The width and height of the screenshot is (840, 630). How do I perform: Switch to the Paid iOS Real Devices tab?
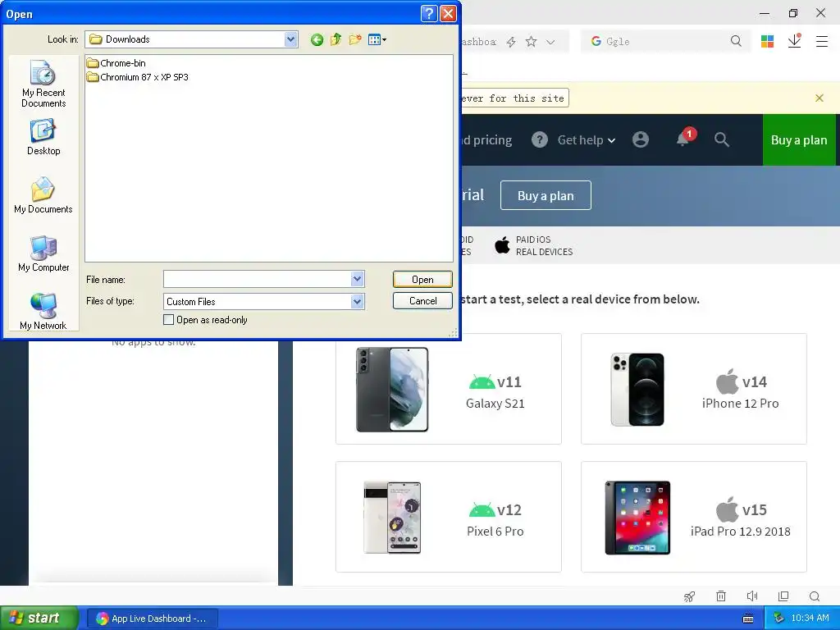click(x=533, y=245)
